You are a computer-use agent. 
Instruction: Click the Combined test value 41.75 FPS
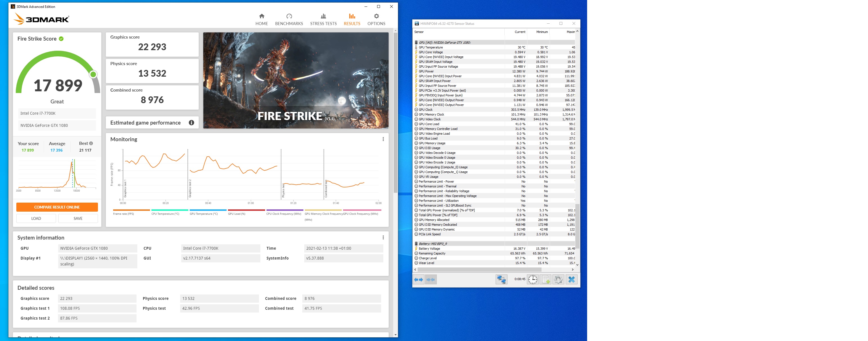[x=341, y=308]
